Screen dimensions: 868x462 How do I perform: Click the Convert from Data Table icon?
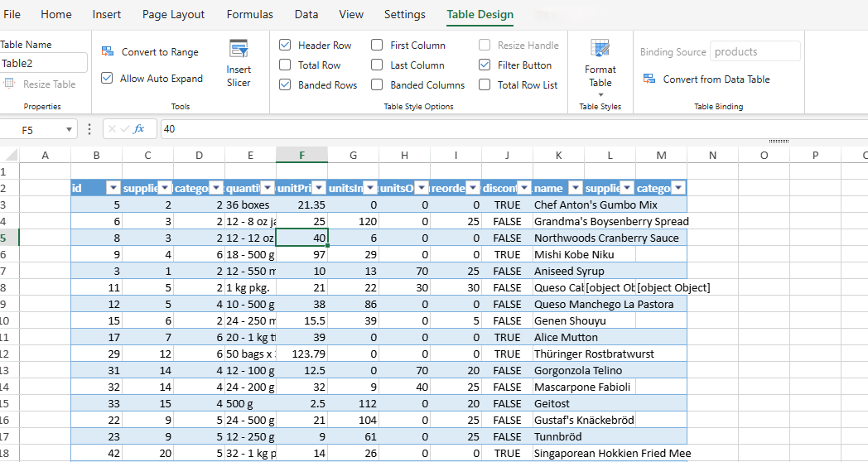649,79
